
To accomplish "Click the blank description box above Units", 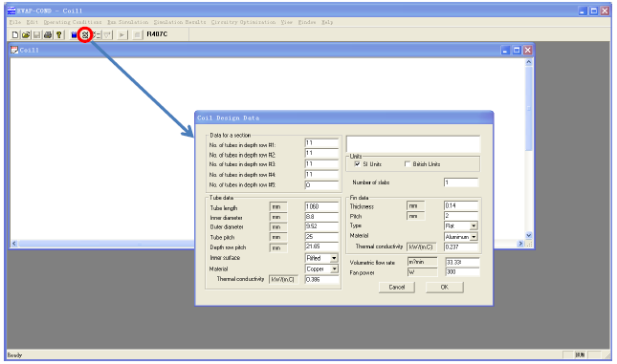I will coord(413,144).
